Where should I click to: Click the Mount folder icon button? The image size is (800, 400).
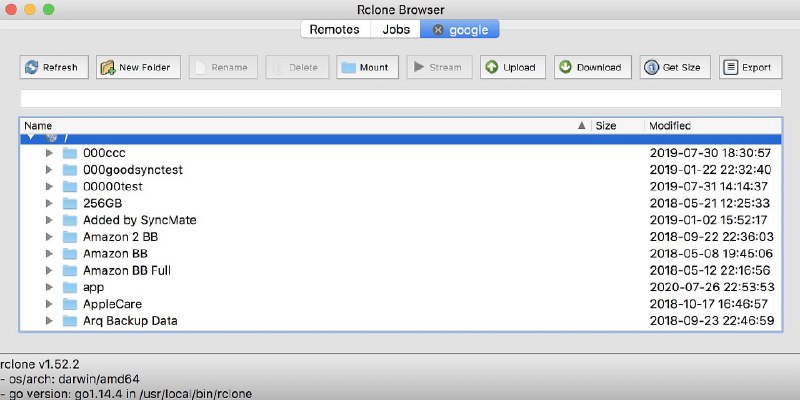click(363, 68)
